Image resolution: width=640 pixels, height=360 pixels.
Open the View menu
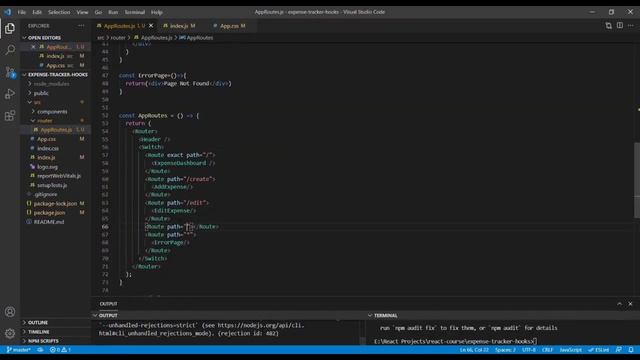click(82, 12)
